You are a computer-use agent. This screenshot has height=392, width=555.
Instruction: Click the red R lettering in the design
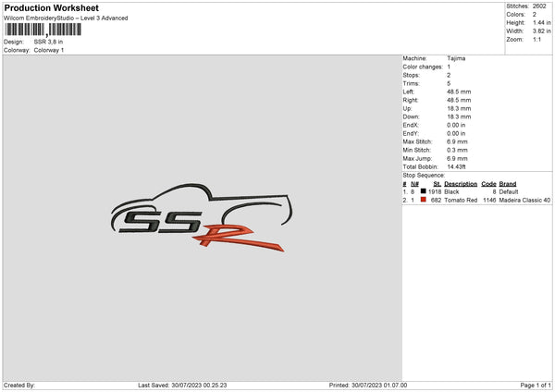(238, 237)
